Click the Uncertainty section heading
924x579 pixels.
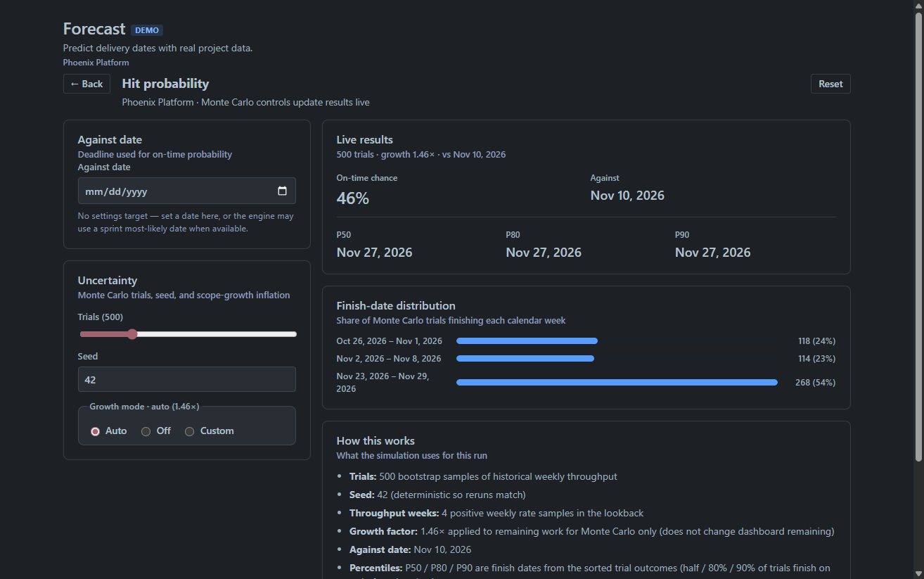tap(108, 281)
